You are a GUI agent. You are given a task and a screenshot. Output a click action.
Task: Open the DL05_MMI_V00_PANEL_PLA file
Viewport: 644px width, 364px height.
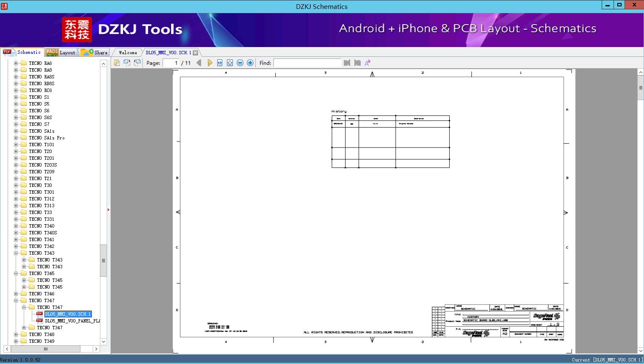72,321
